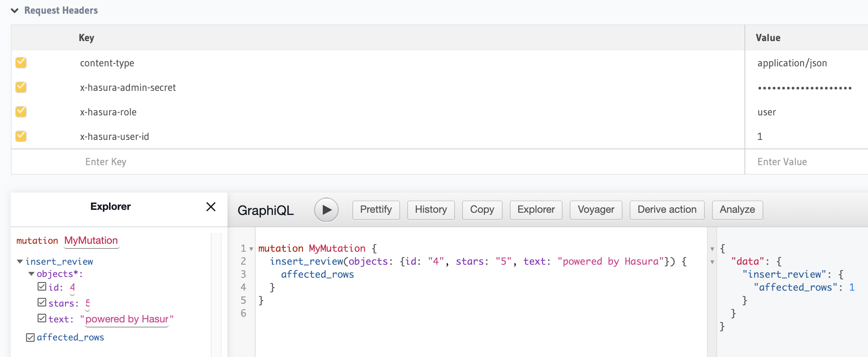
Task: Click the application/json value cell
Action: [x=792, y=63]
